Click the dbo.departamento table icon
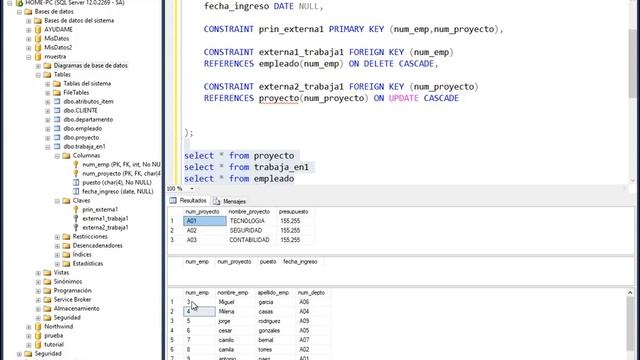Screen dimensions: 640x360 pos(57,119)
